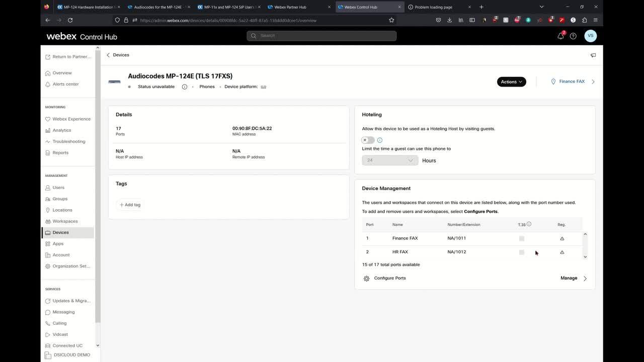Expand Finance FAX location chevron
Viewport: 644px width, 362px height.
click(593, 81)
